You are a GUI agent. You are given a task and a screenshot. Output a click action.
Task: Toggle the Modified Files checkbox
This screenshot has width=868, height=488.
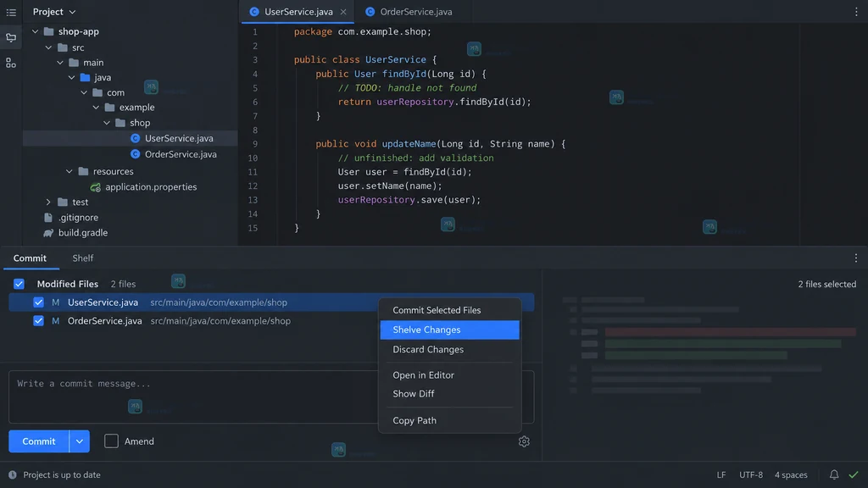[x=19, y=284]
